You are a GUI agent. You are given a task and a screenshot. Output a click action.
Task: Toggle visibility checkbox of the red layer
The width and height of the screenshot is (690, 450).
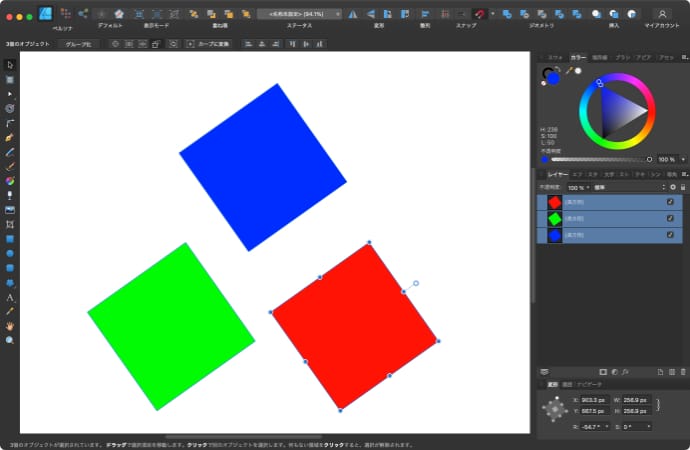(x=670, y=202)
